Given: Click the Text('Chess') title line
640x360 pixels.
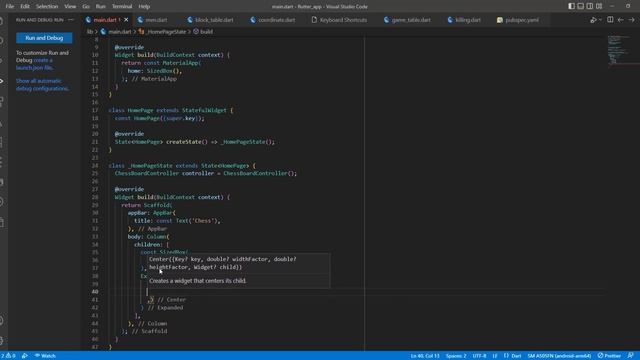Looking at the screenshot, I should pyautogui.click(x=178, y=221).
